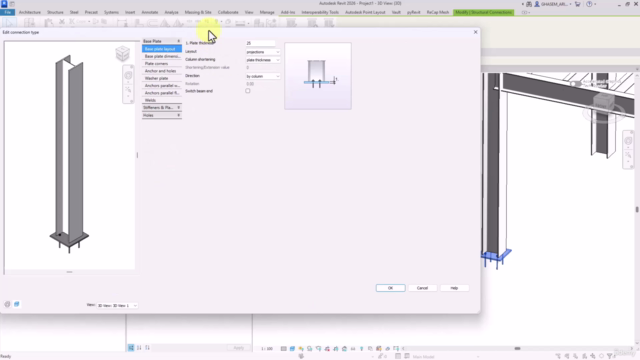The width and height of the screenshot is (640, 360).
Task: Open the Revit application home icon
Action: click(4, 4)
